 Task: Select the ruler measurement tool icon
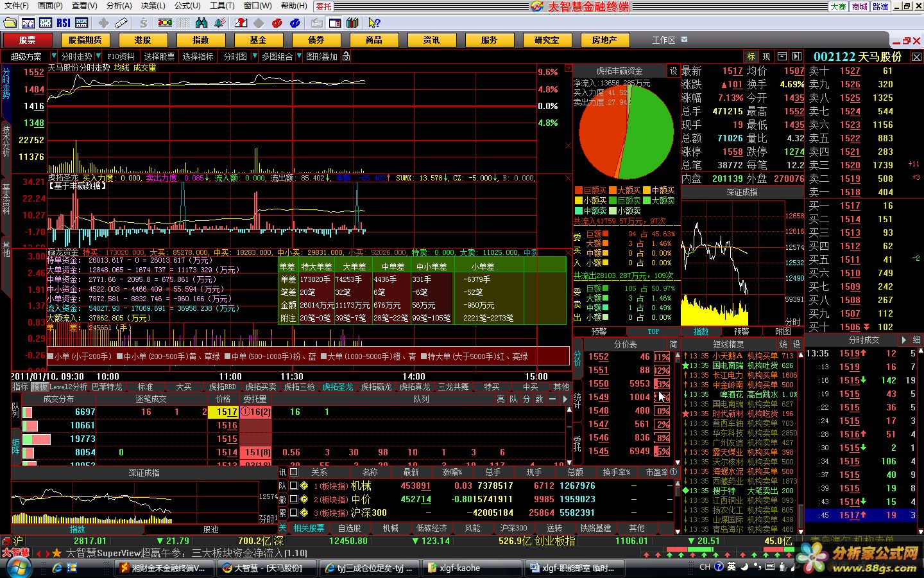(121, 23)
